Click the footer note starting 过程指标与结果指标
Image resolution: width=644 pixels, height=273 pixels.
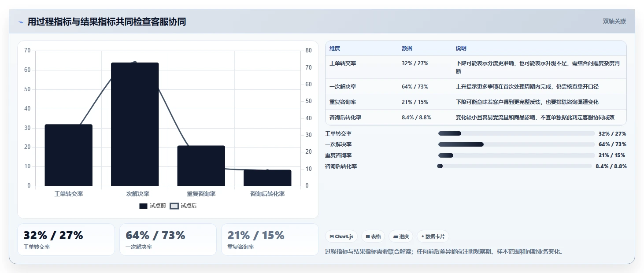[444, 252]
